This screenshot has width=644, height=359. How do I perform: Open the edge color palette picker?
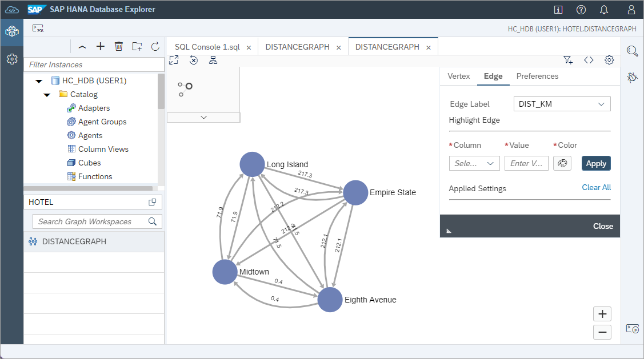(x=562, y=163)
